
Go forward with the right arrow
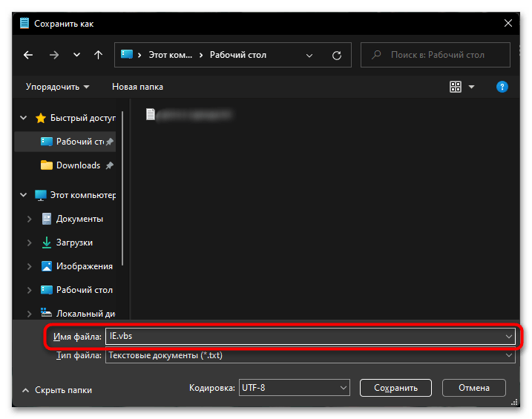tap(54, 55)
